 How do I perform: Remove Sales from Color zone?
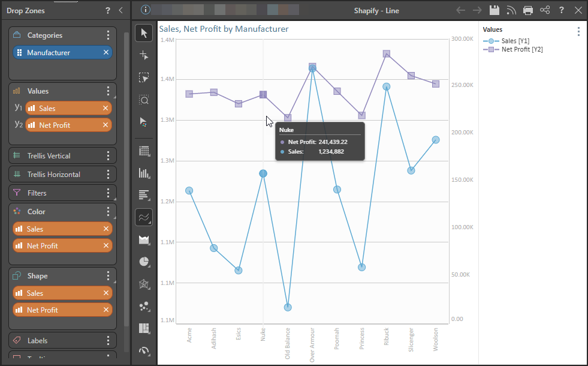click(x=106, y=229)
